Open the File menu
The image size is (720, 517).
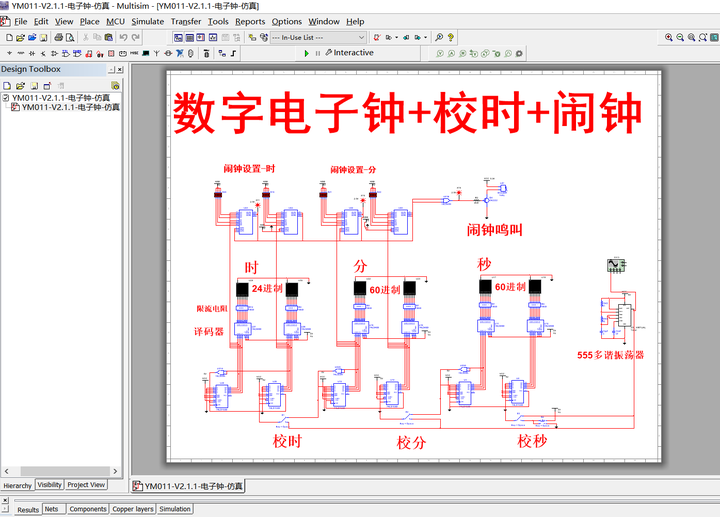[x=21, y=22]
